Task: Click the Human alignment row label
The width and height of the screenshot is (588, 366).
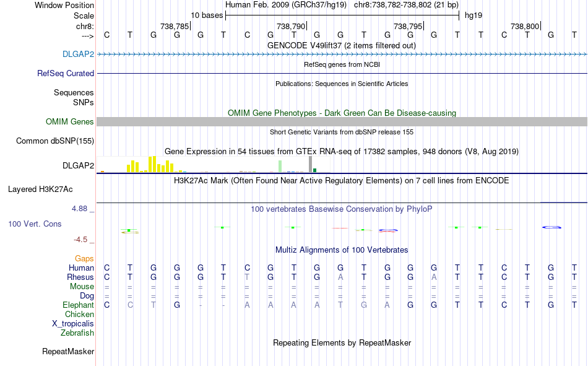Action: (x=81, y=268)
